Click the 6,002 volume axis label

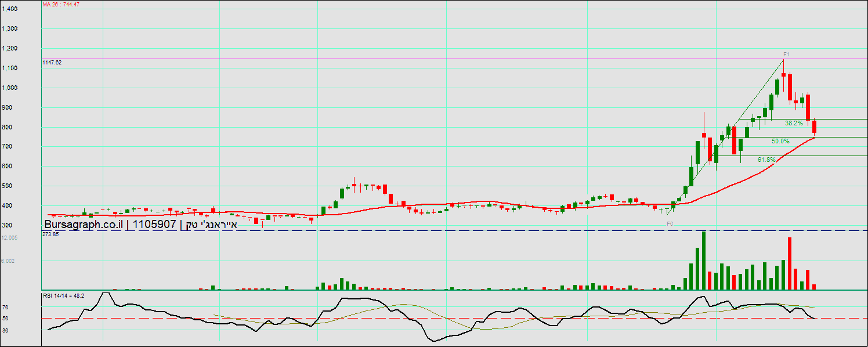point(9,261)
